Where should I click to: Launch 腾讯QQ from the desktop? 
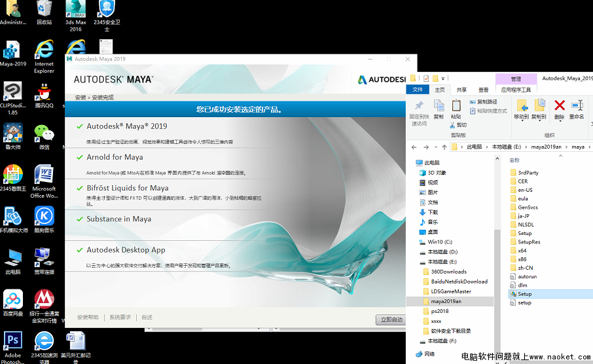45,96
